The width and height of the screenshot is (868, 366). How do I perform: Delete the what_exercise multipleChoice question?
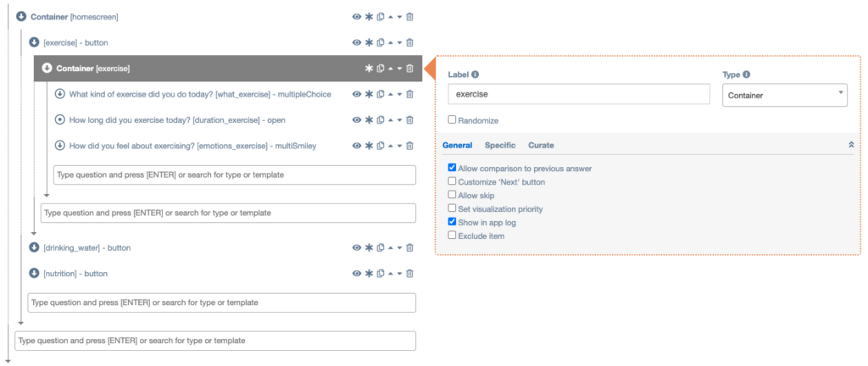(410, 94)
